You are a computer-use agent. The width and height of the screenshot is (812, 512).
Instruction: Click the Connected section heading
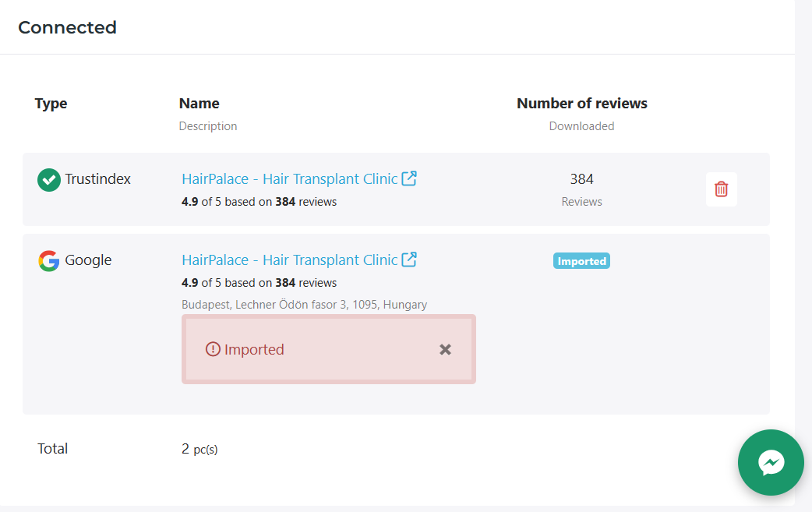[x=67, y=27]
